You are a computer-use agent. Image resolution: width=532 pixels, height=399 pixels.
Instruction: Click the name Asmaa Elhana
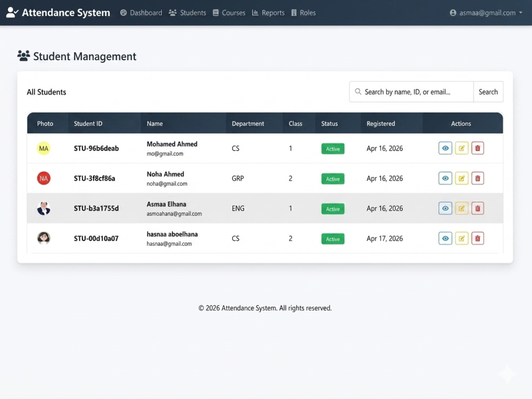tap(167, 204)
